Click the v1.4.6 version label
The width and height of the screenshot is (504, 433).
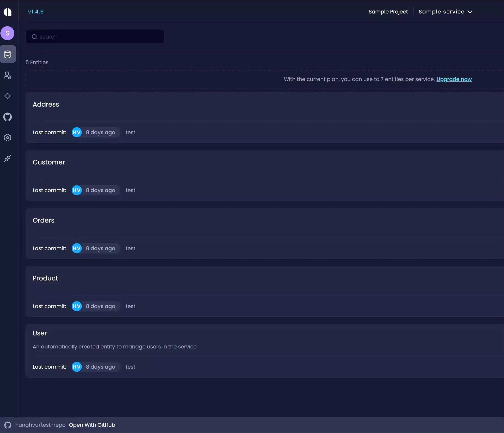pos(36,12)
